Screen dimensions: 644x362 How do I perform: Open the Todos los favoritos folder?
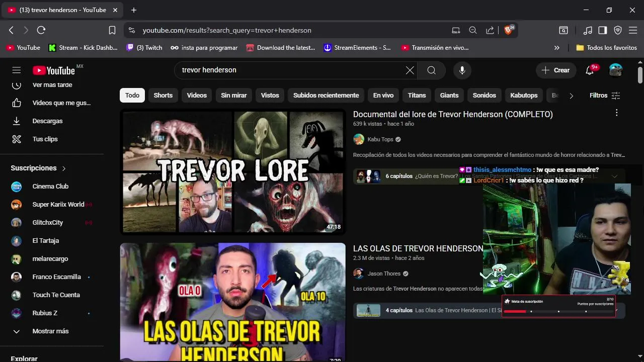coord(606,48)
